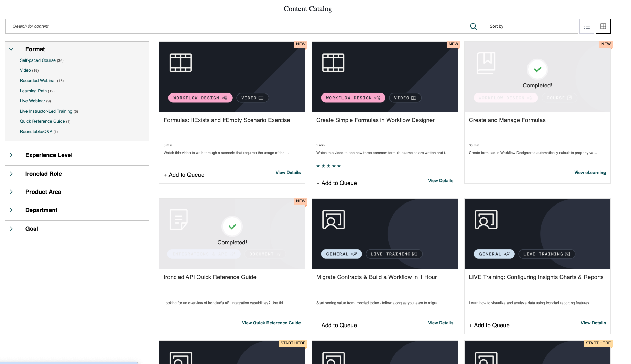Click book icon on Create and Manage Formulas card
This screenshot has width=631, height=364.
(486, 63)
